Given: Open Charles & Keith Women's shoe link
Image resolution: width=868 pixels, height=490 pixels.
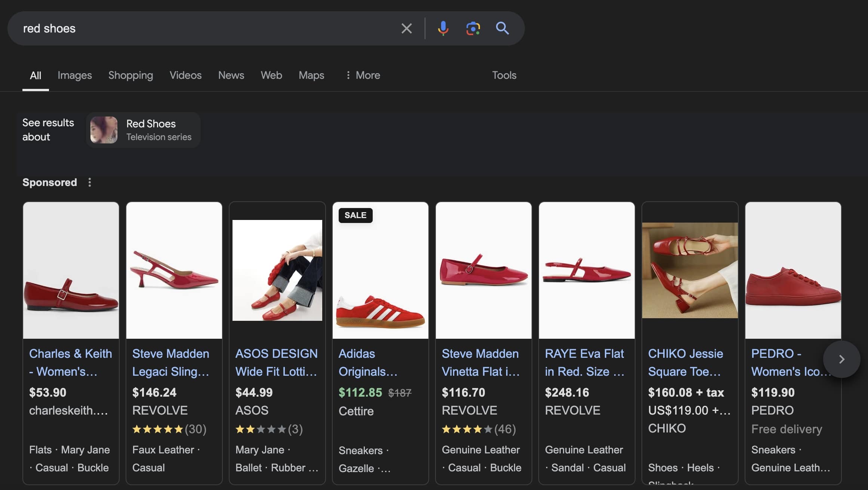Looking at the screenshot, I should [70, 362].
